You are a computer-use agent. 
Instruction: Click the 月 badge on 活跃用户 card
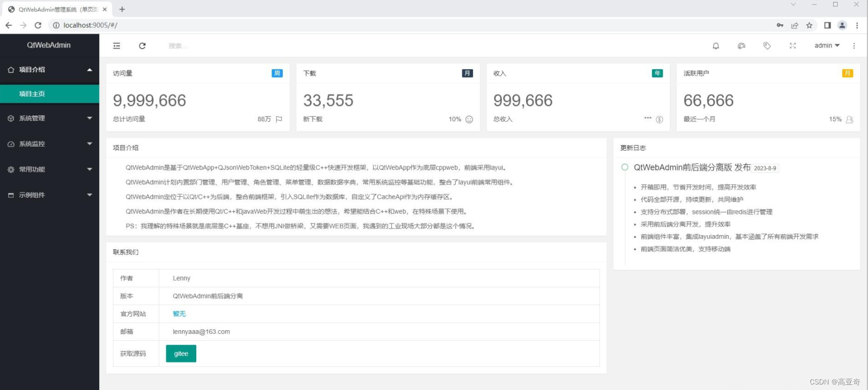click(x=848, y=73)
